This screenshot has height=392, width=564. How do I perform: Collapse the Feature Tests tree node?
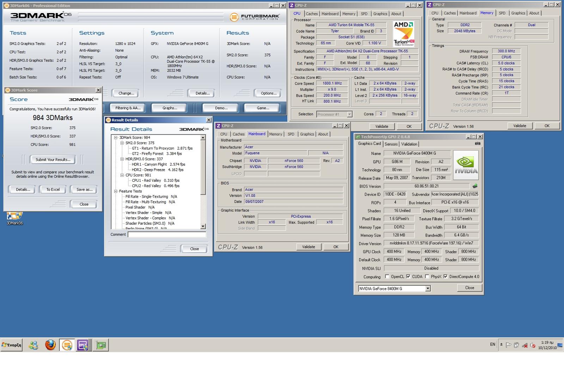[116, 191]
